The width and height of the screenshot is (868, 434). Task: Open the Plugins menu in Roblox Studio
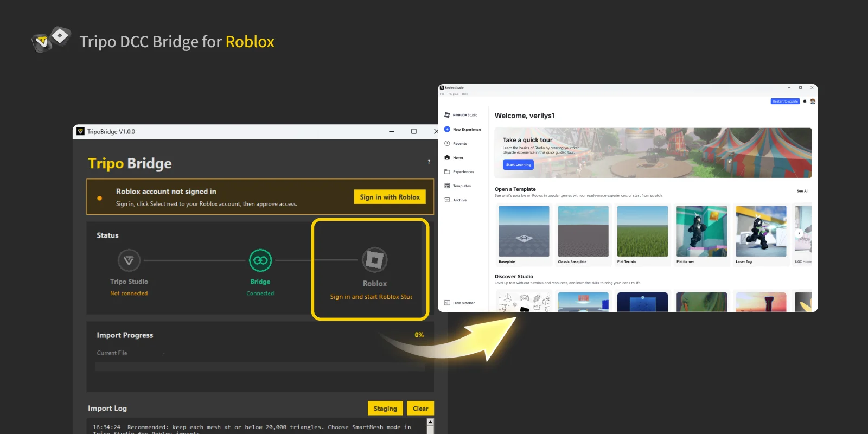(x=453, y=94)
